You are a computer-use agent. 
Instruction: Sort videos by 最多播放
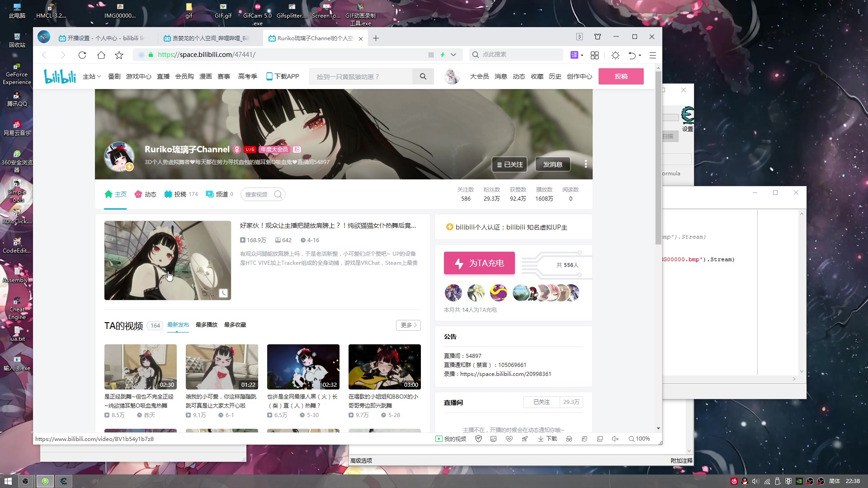207,325
